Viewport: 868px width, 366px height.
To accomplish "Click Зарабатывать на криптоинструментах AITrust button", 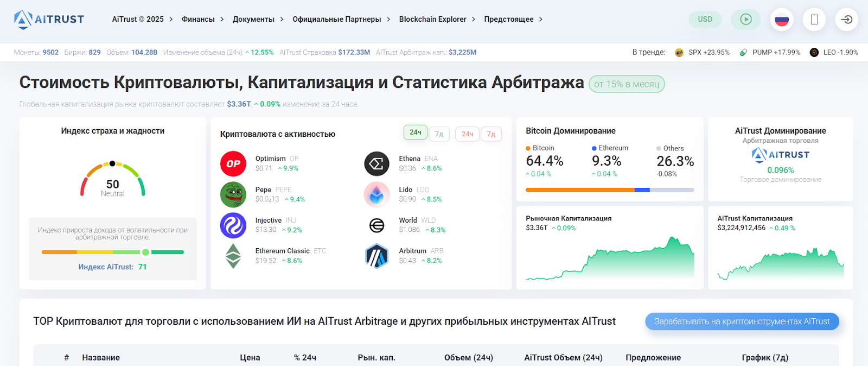I will click(x=742, y=321).
